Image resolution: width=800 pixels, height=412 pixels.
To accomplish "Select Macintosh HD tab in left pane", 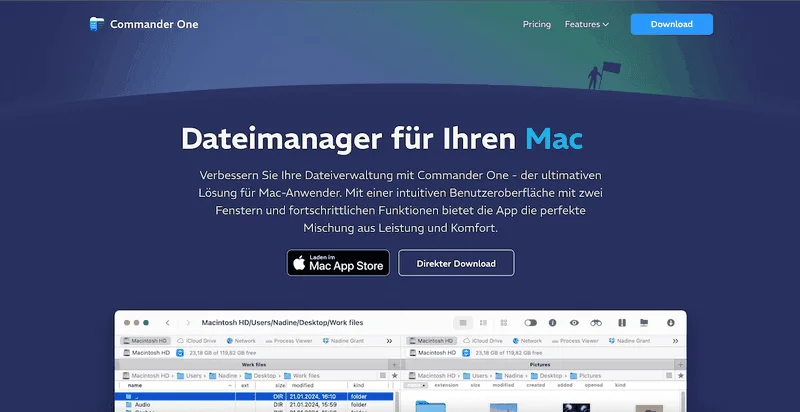I will coord(145,341).
